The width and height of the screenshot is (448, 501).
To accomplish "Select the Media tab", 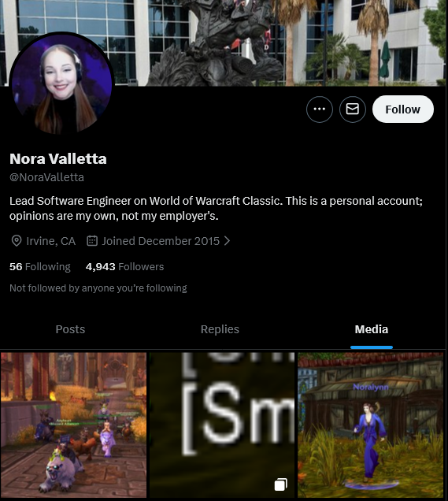I will 372,329.
